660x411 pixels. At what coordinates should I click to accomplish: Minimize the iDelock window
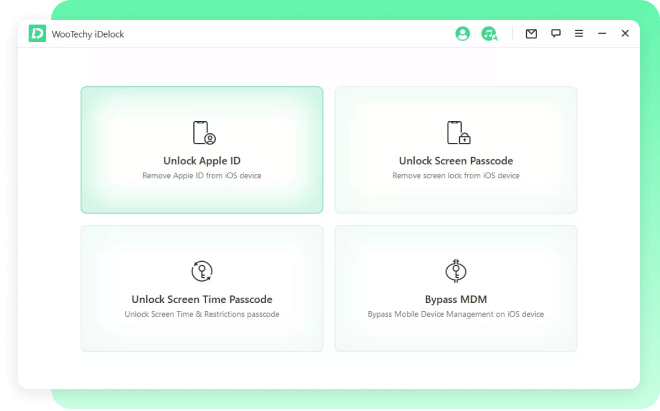(602, 34)
